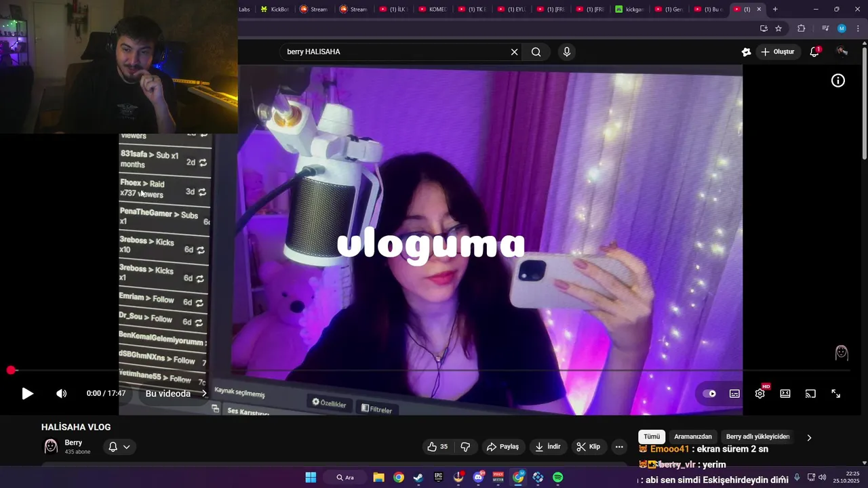Image resolution: width=868 pixels, height=488 pixels.
Task: Create a clip with the Klip button
Action: pyautogui.click(x=588, y=447)
